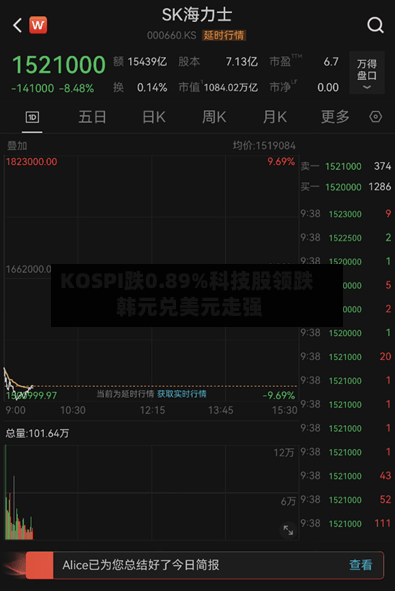Tap the 1823000.00 upper price label

[32, 162]
